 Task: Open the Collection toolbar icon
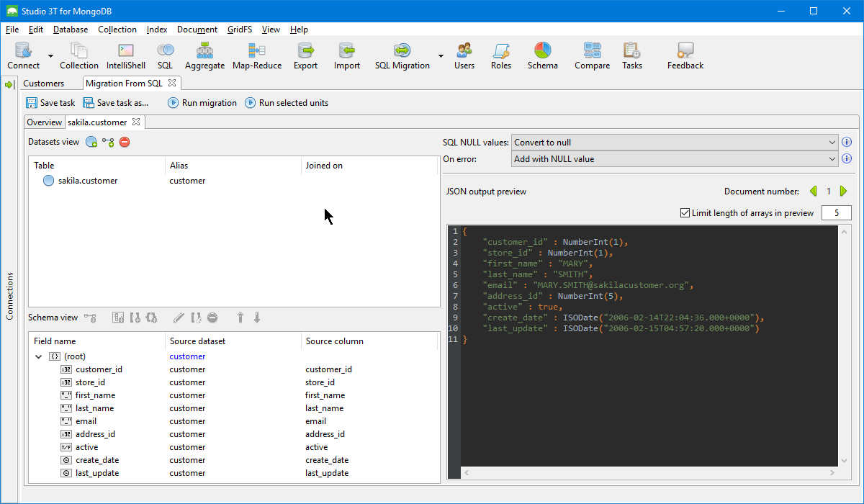pos(78,50)
